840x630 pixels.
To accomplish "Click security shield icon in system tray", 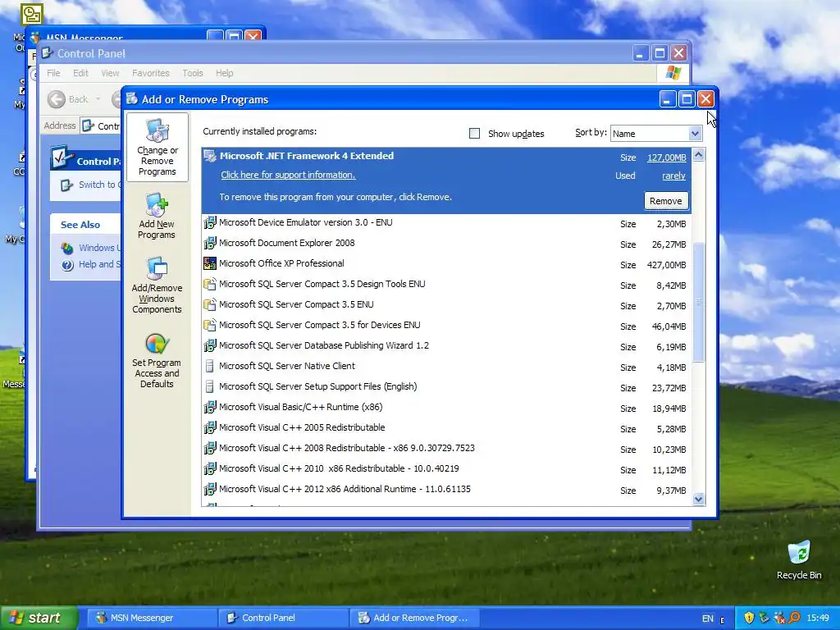I will [x=749, y=618].
